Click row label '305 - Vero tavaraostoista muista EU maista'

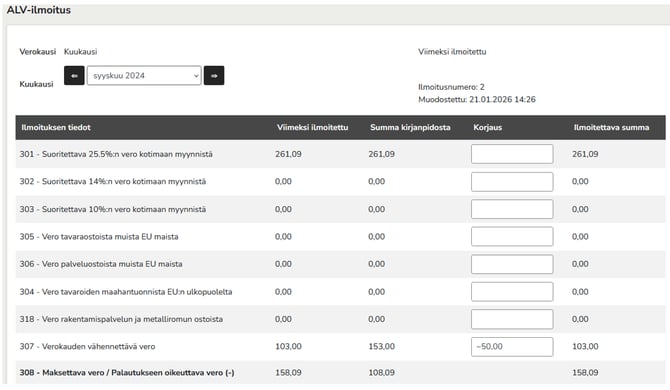(x=99, y=237)
